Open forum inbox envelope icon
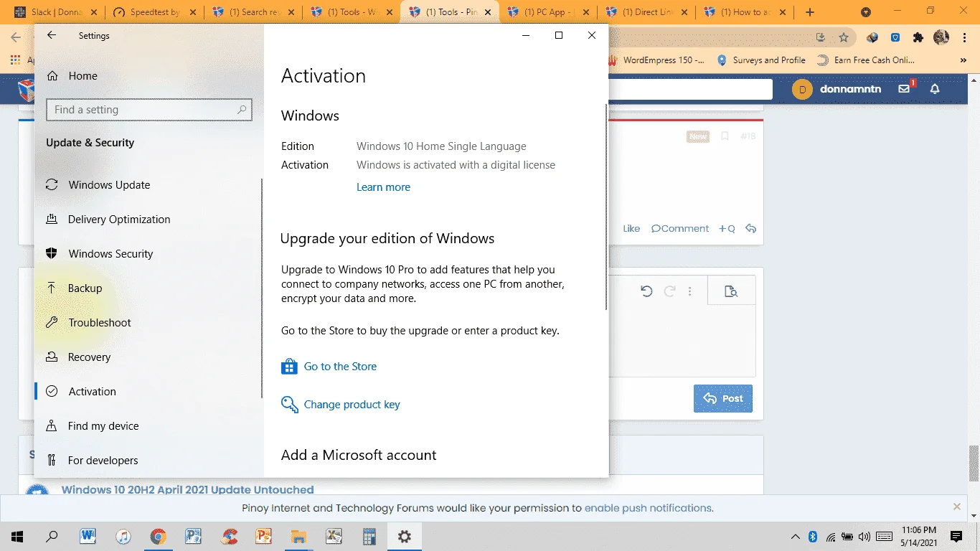The image size is (980, 551). coord(905,89)
